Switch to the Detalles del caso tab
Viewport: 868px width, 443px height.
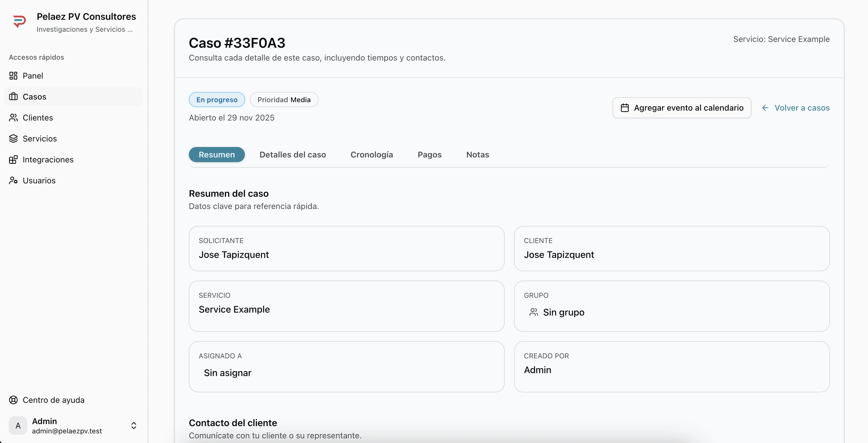(292, 155)
